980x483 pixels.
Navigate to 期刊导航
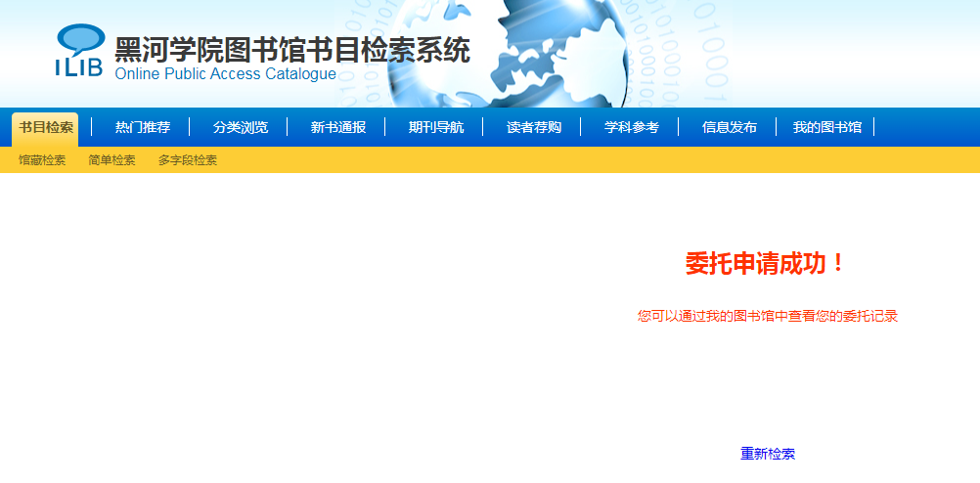(435, 128)
